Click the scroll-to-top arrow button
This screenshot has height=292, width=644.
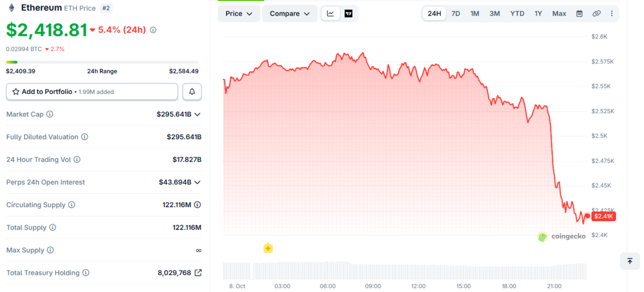(x=630, y=261)
